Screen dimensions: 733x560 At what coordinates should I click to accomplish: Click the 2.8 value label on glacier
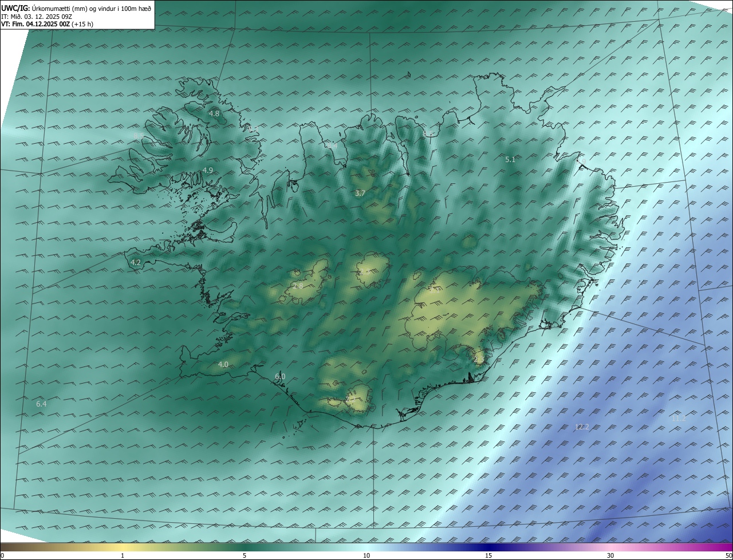click(298, 286)
